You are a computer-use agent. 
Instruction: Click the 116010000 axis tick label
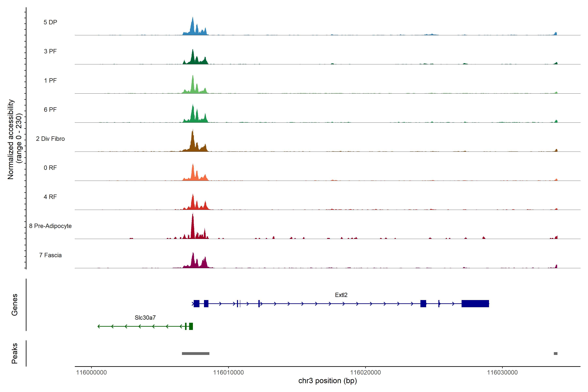pos(228,373)
